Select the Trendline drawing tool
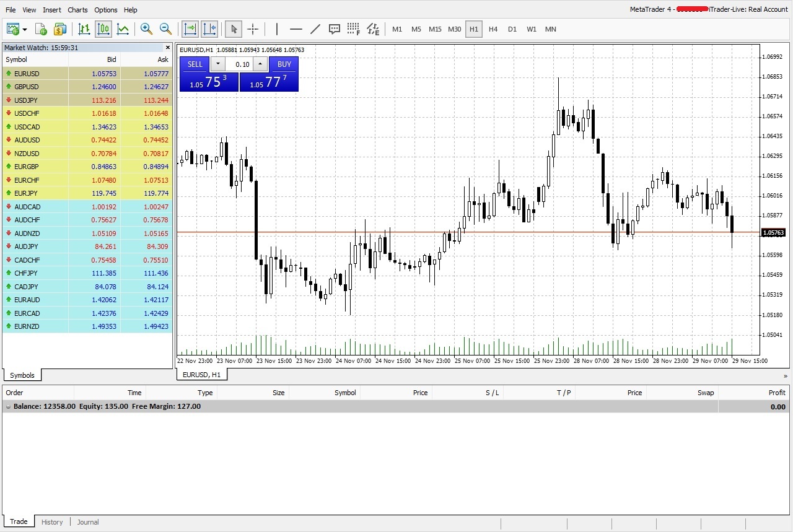Screen dimensions: 793x532 pos(315,29)
